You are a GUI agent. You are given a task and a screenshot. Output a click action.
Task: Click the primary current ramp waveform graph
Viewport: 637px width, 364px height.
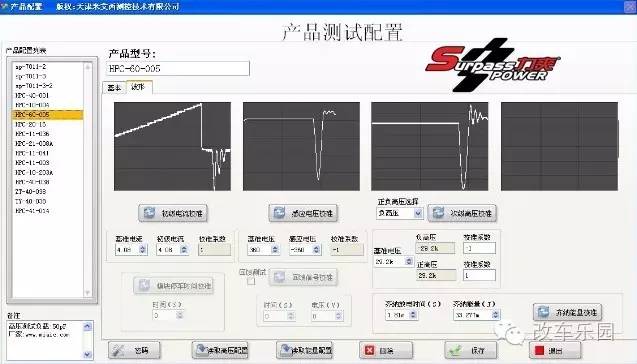click(172, 146)
